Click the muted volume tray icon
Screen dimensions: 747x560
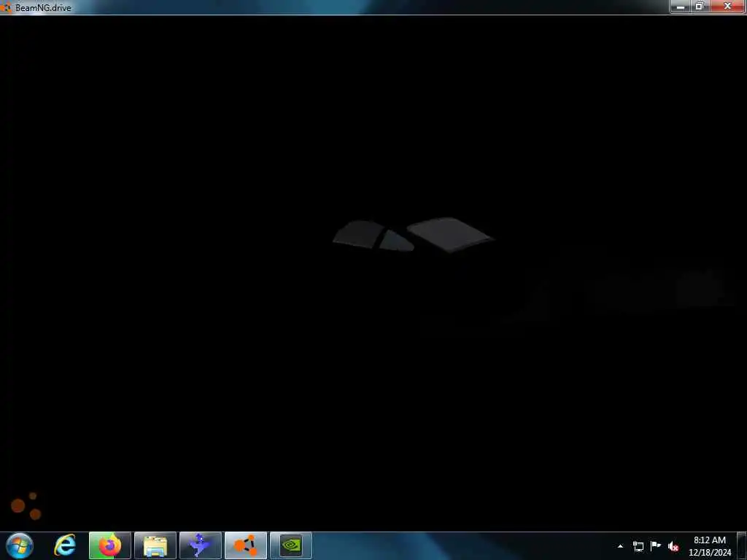tap(673, 546)
